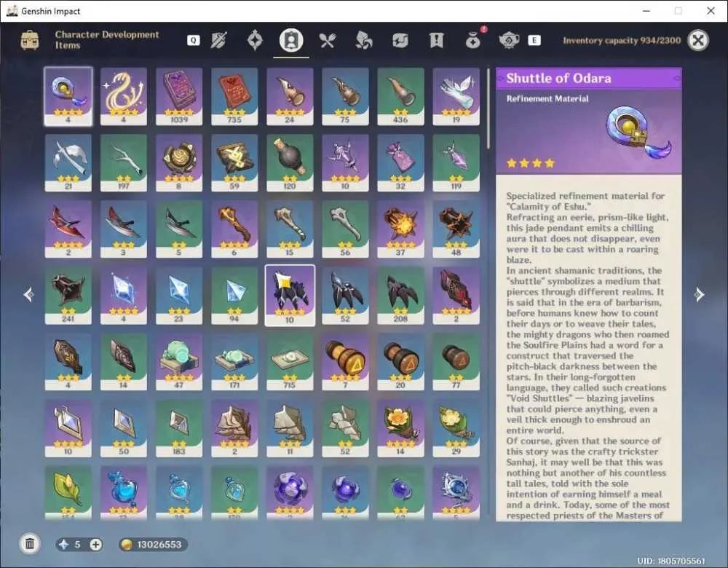Close the inventory with the round X button

pos(698,40)
